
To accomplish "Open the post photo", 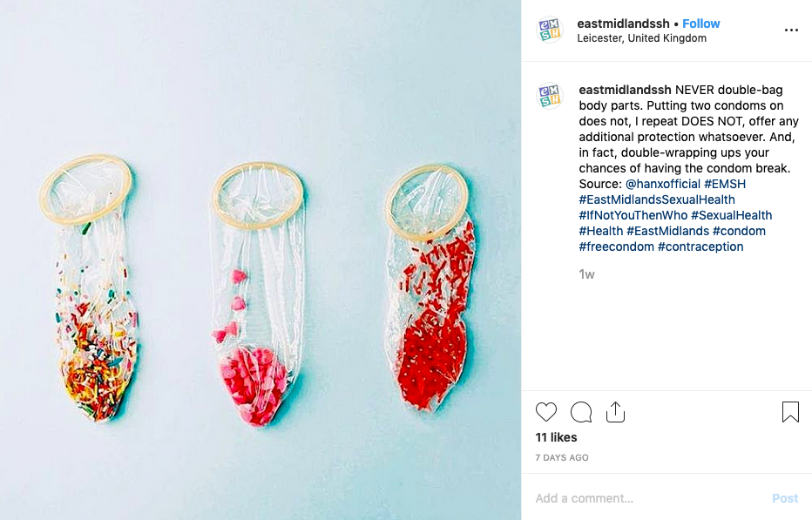I will (261, 260).
